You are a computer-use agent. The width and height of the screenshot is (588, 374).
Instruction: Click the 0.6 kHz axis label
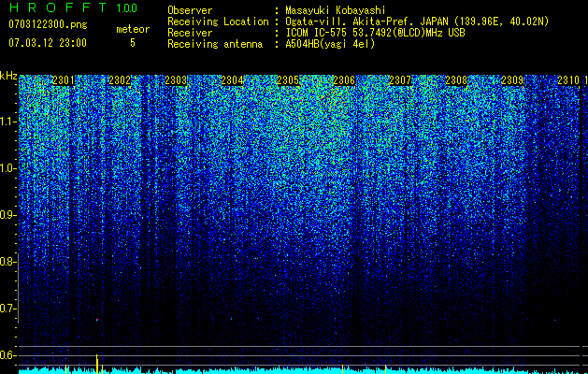[7, 355]
